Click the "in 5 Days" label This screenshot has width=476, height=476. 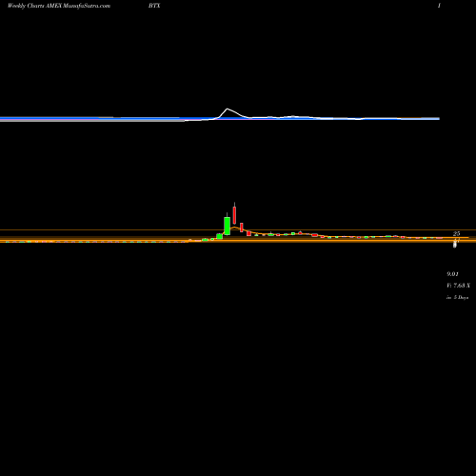[457, 297]
